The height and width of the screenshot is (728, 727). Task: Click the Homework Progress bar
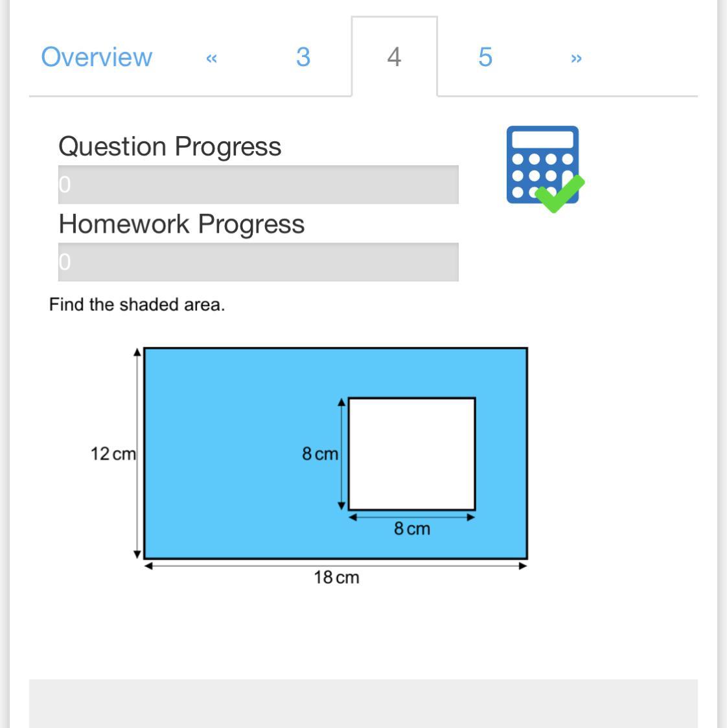259,262
